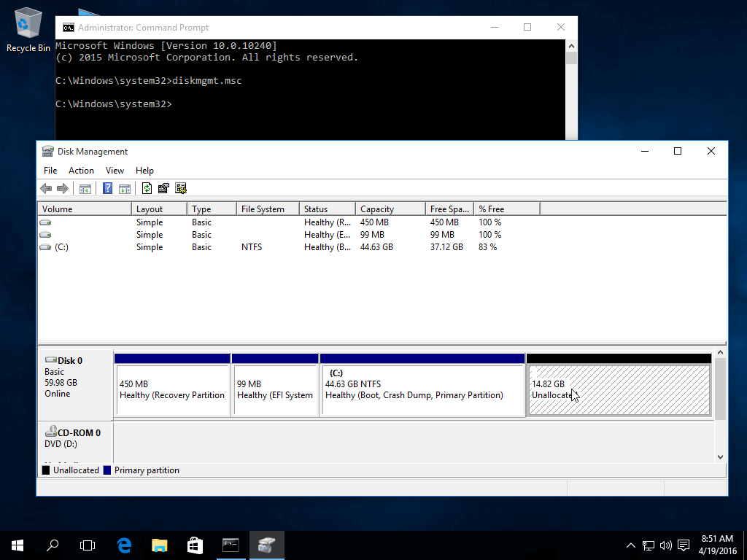
Task: Toggle the Action Pane icon
Action: 125,188
